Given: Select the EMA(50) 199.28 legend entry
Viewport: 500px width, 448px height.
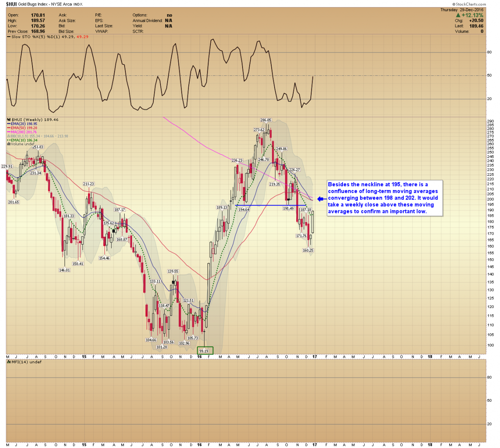Looking at the screenshot, I should point(24,128).
